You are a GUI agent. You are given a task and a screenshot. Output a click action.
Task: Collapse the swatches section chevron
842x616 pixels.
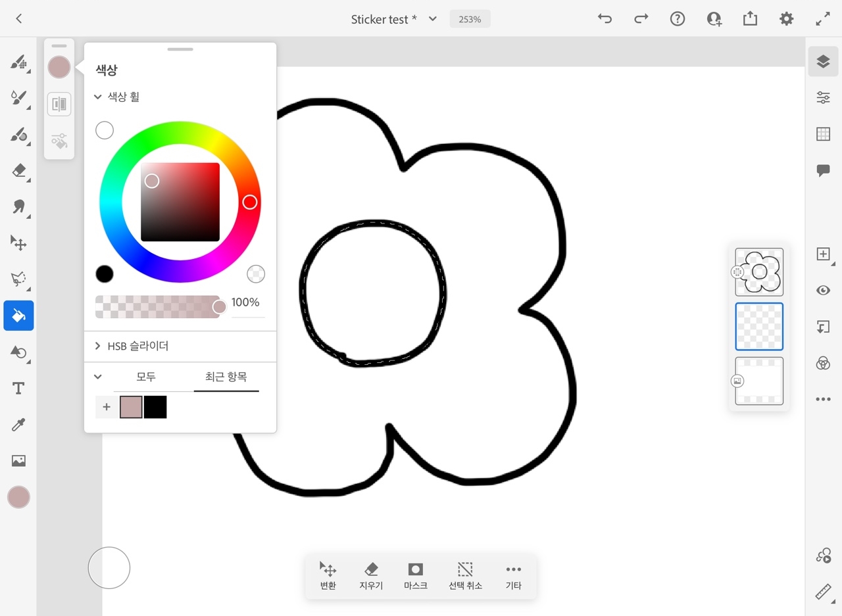98,377
